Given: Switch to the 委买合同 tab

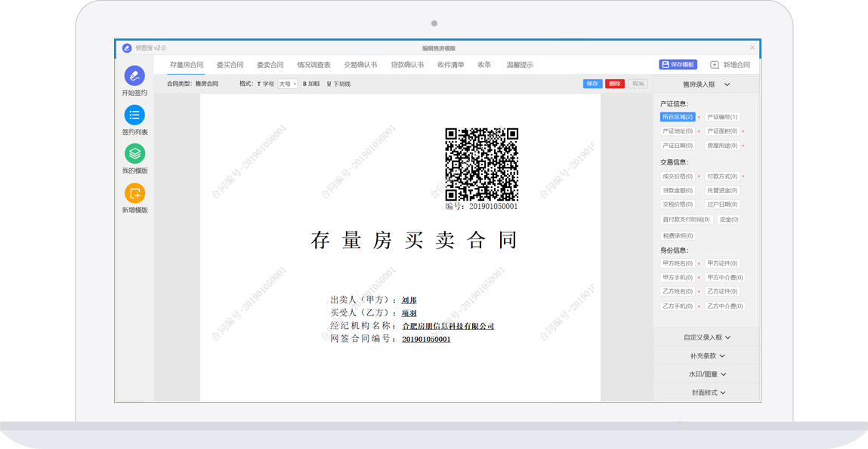Looking at the screenshot, I should pyautogui.click(x=230, y=65).
